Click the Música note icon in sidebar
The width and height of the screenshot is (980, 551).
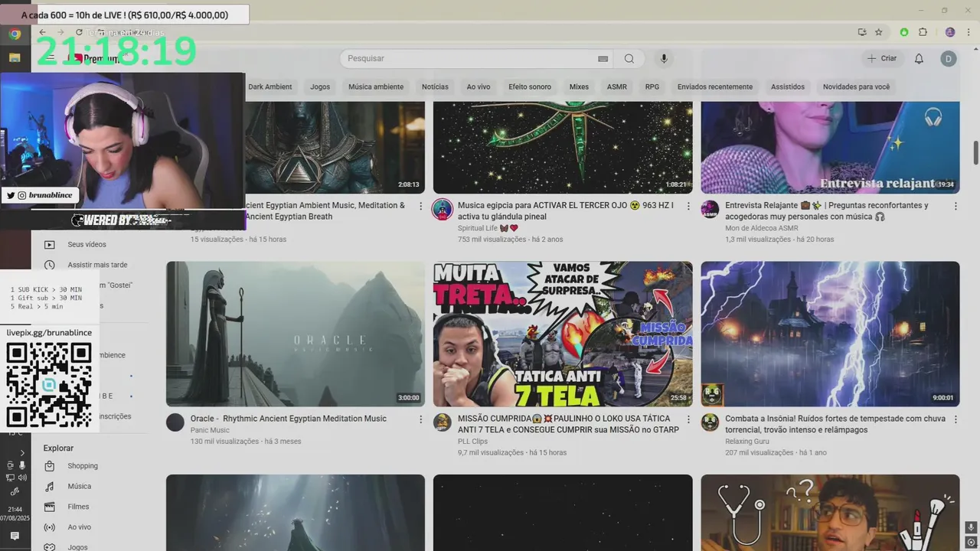pos(50,487)
